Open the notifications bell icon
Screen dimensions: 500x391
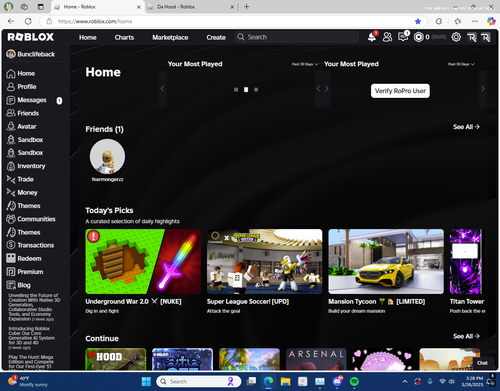click(x=372, y=37)
